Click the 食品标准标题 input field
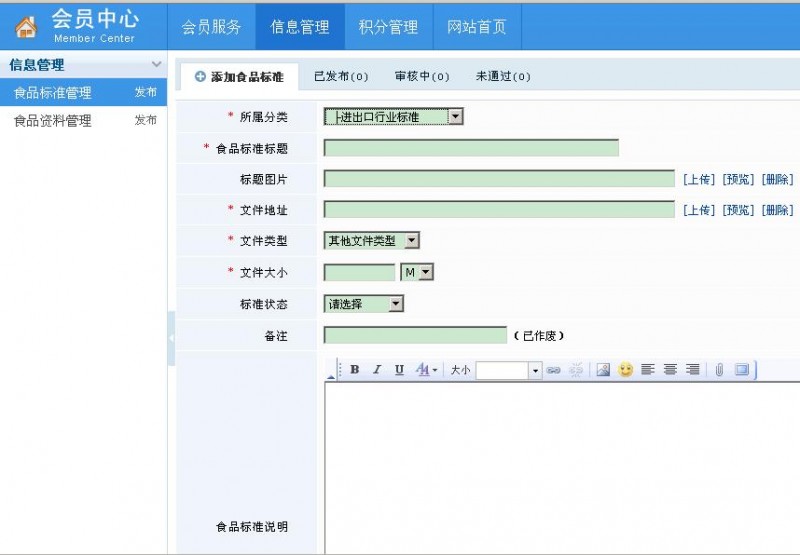Screen dimensions: 800x555 [471, 149]
